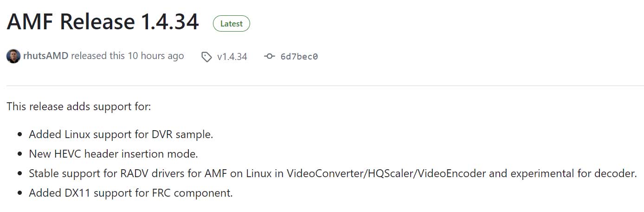Click the tag icon beside v1.4.34
The image size is (644, 212).
point(206,57)
